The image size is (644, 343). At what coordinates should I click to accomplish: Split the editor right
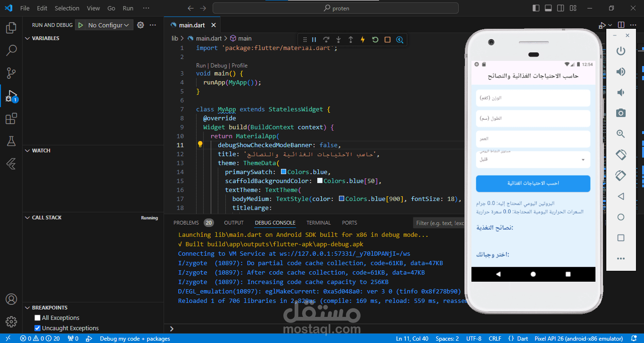(621, 25)
